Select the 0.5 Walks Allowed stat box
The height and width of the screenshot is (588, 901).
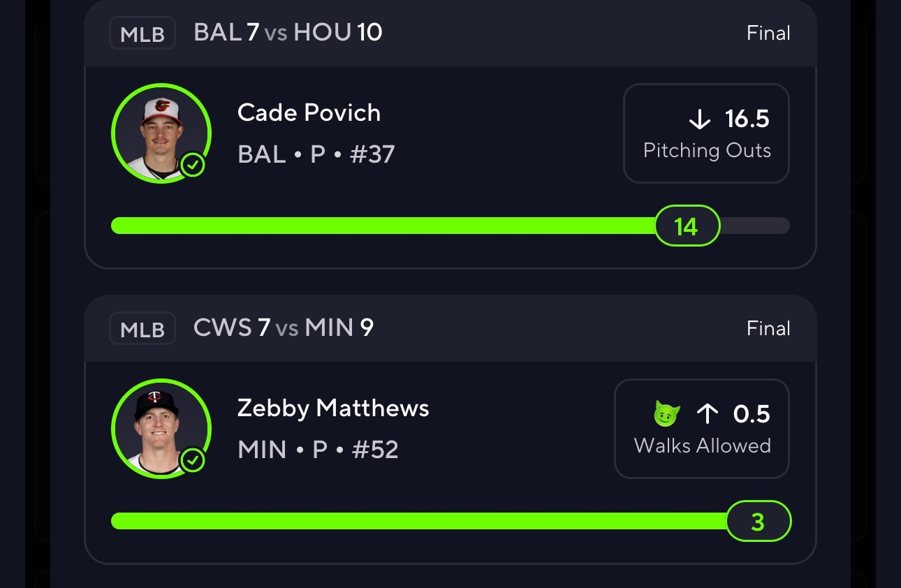click(x=702, y=429)
